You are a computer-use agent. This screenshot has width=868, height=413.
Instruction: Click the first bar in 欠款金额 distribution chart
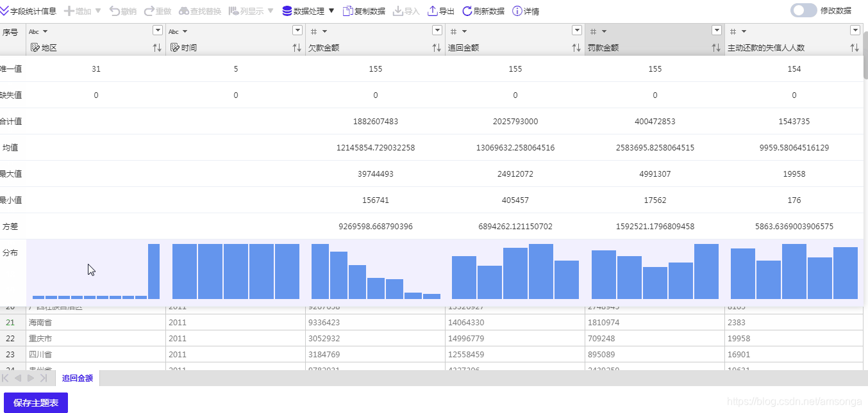click(x=320, y=271)
